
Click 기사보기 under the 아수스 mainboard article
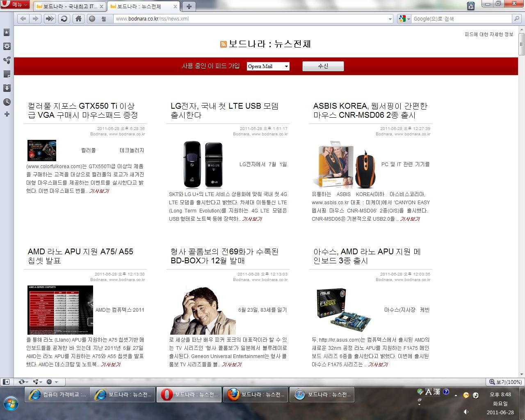[378, 365]
